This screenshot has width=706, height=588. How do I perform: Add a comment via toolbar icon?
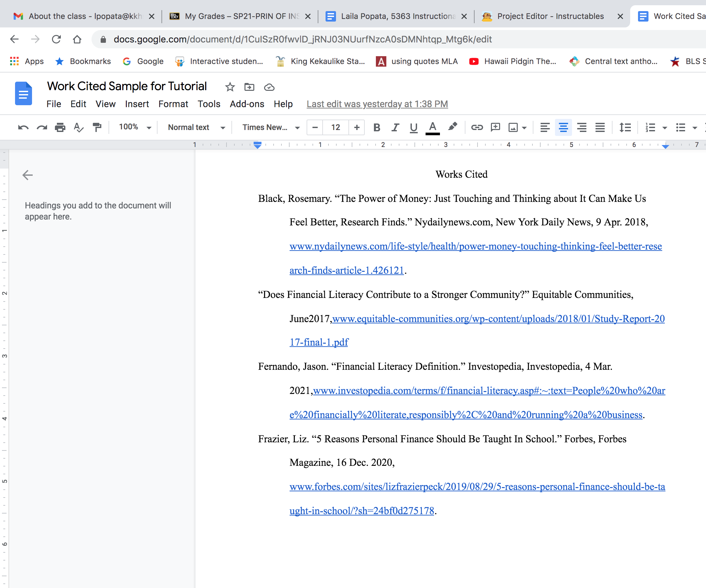(496, 127)
